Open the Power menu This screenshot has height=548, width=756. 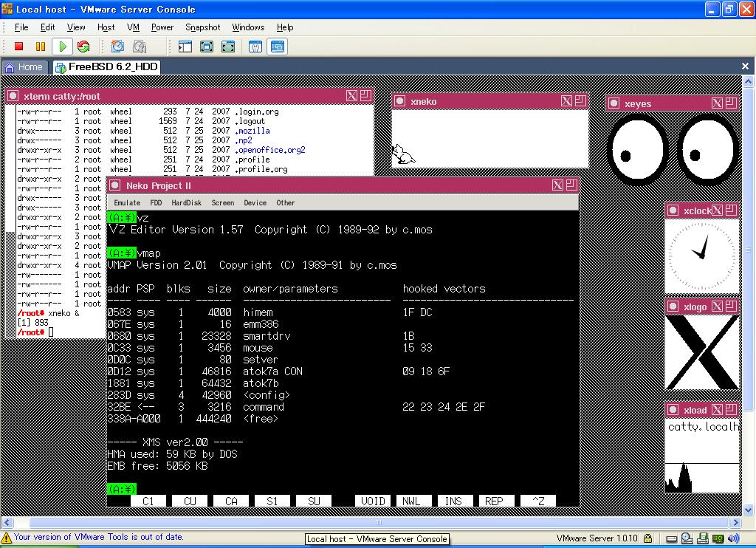coord(162,27)
